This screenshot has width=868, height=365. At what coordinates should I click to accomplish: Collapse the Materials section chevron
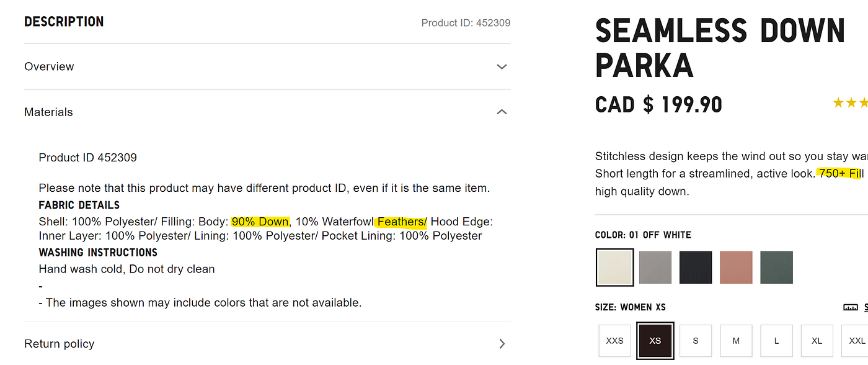click(502, 112)
